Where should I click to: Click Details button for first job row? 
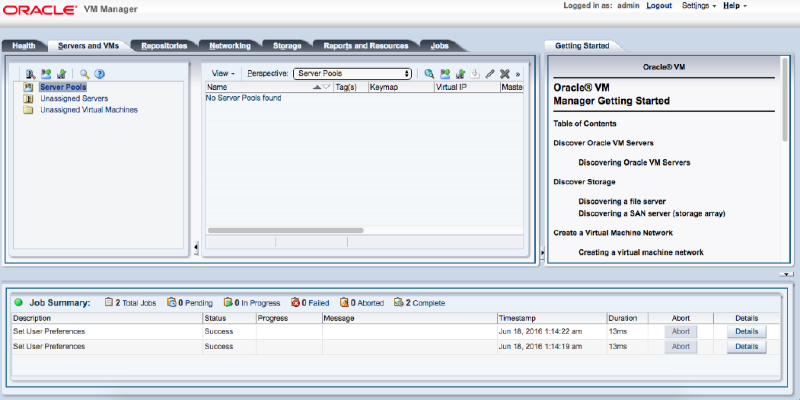click(x=746, y=331)
